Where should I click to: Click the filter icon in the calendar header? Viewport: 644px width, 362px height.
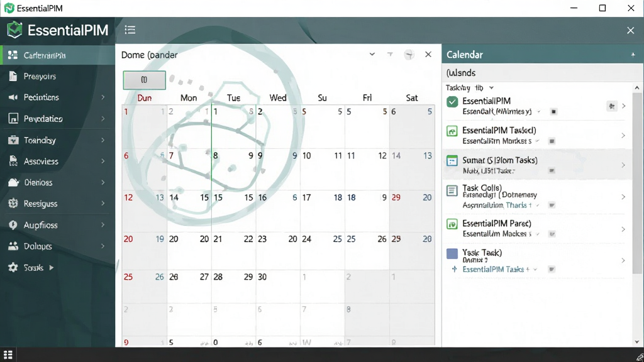(x=390, y=54)
